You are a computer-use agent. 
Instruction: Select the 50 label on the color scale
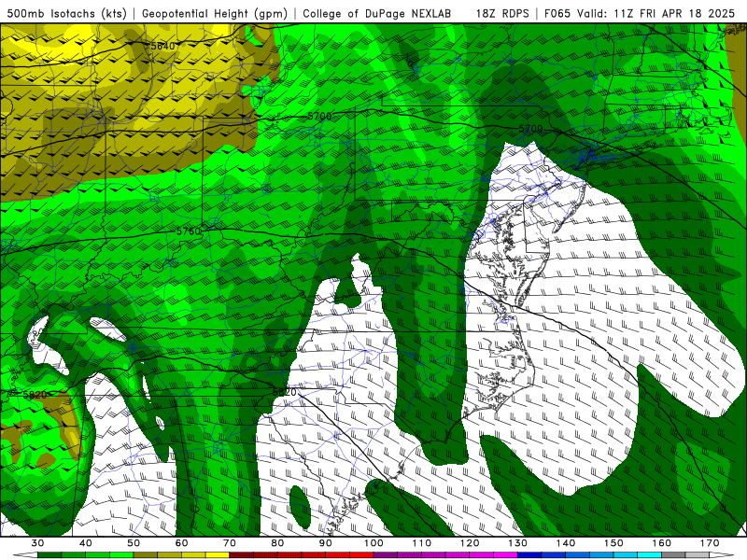point(134,543)
